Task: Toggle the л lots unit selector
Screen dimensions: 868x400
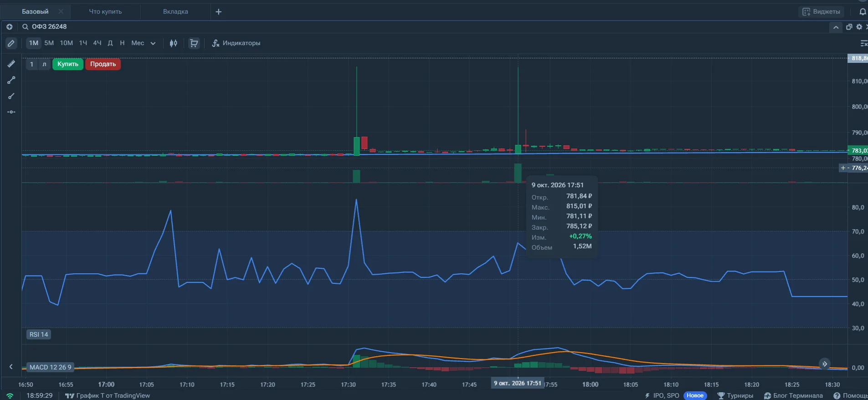Action: click(44, 64)
